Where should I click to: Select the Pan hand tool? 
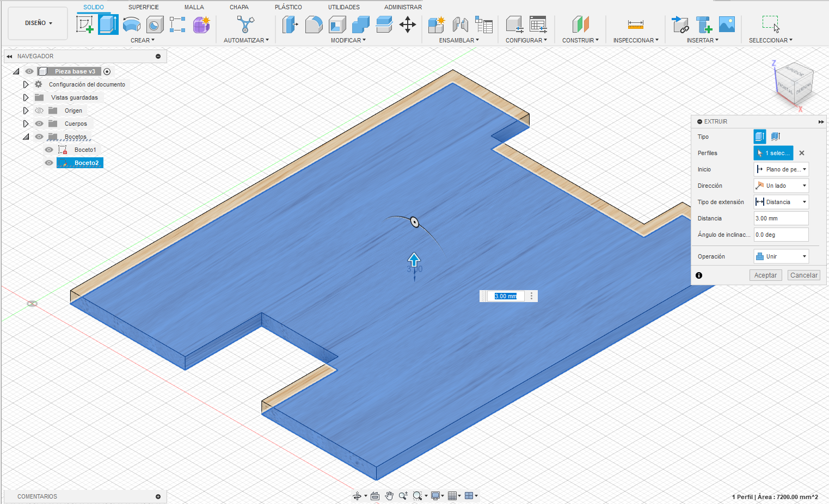click(389, 496)
